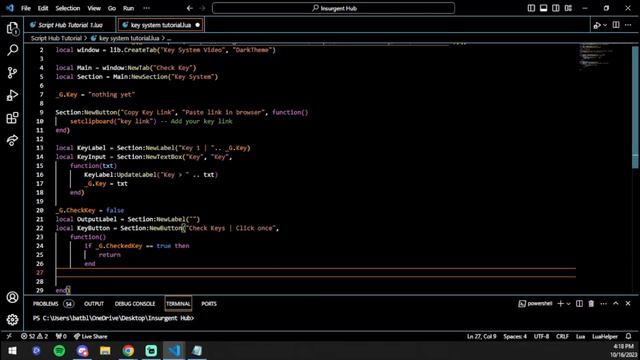Change the Spaces: 4 indentation setting
This screenshot has width=640, height=360.
point(515,336)
